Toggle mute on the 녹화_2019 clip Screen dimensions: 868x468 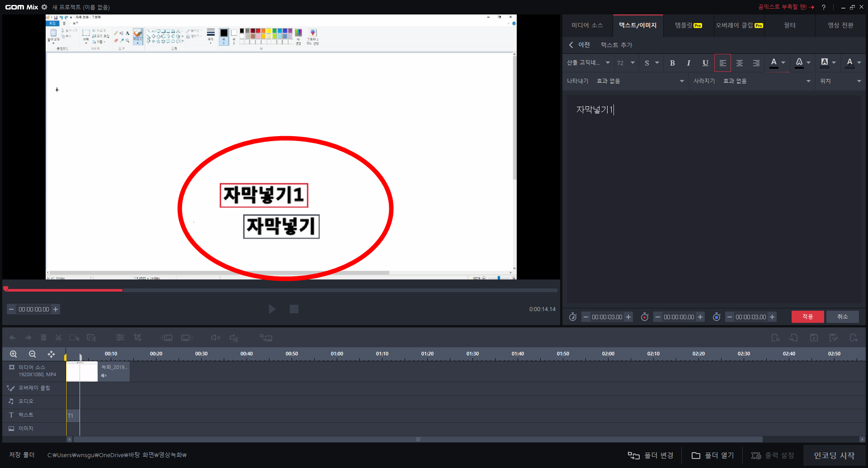(x=104, y=376)
